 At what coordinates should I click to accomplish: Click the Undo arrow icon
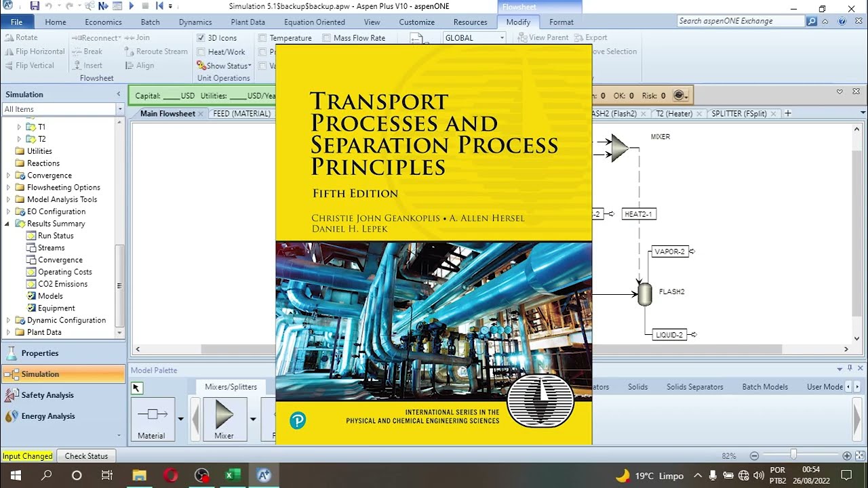tap(49, 6)
